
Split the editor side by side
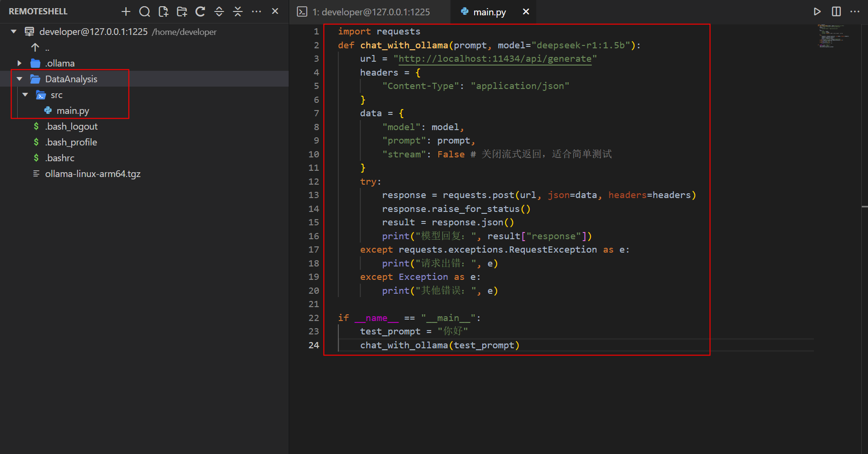(836, 11)
